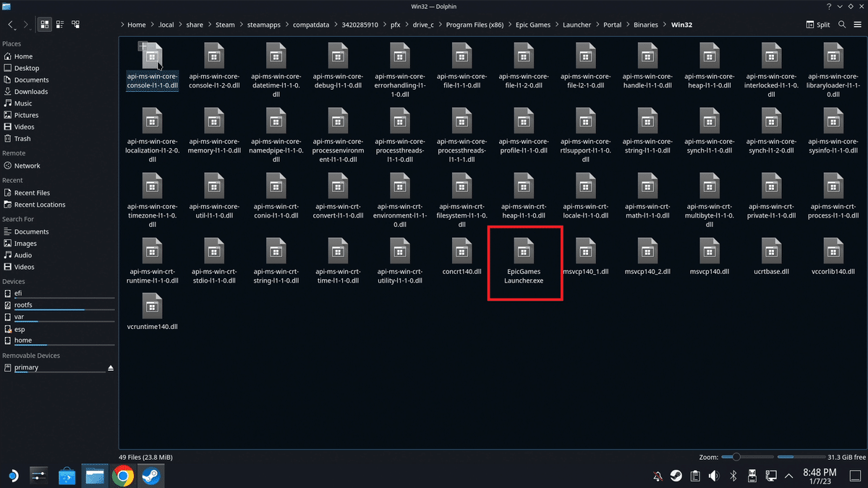Open Recent Files
868x488 pixels.
32,193
